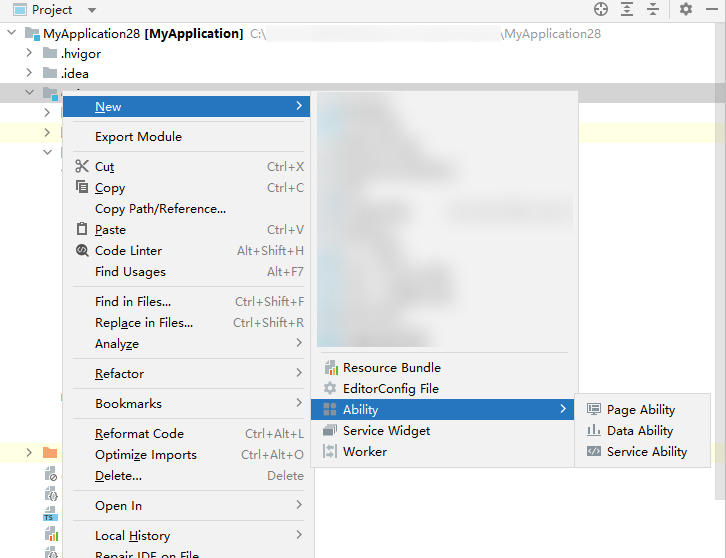Select the .hvigor folder row

click(x=363, y=53)
